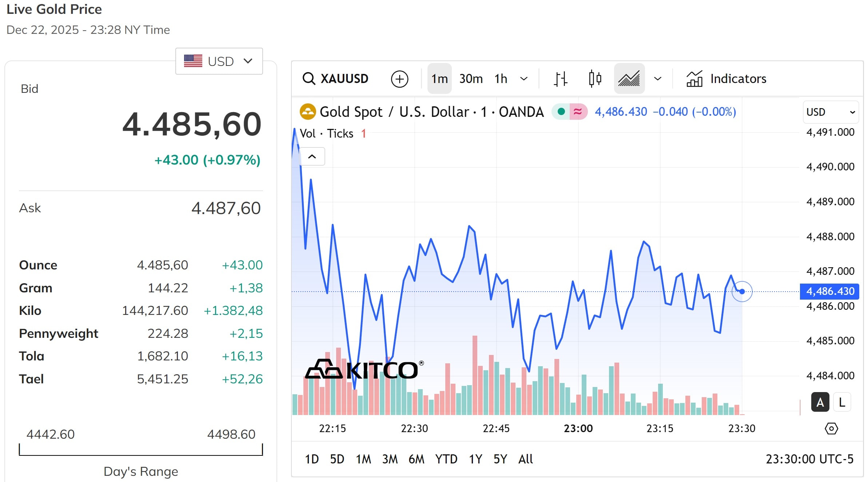
Task: Switch to the YTD date range
Action: pos(446,459)
